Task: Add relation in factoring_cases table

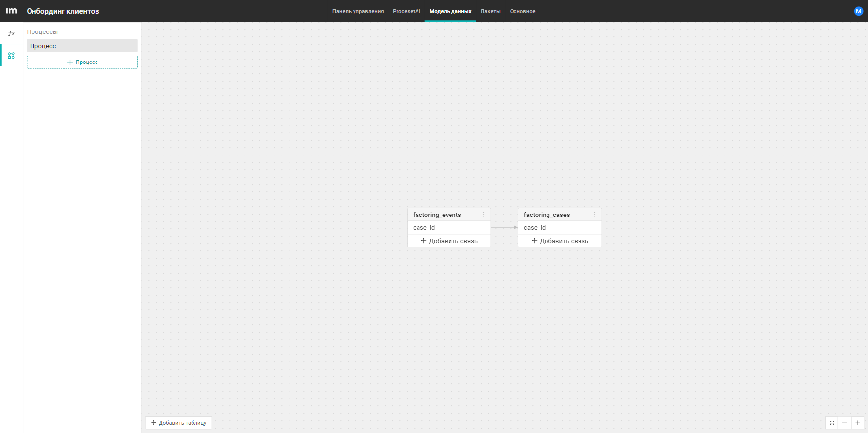Action: click(x=560, y=241)
